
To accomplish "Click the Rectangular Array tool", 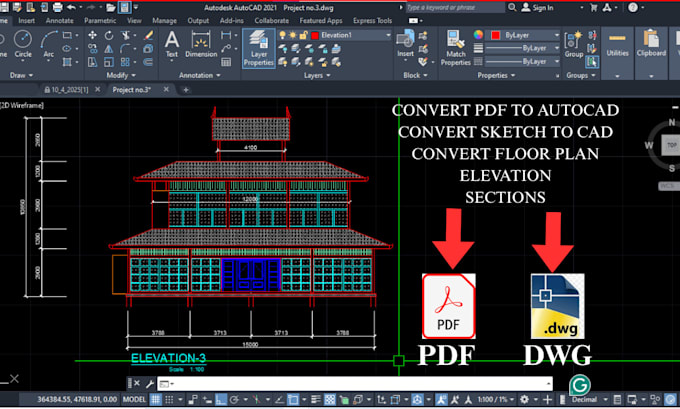I will coord(125,62).
